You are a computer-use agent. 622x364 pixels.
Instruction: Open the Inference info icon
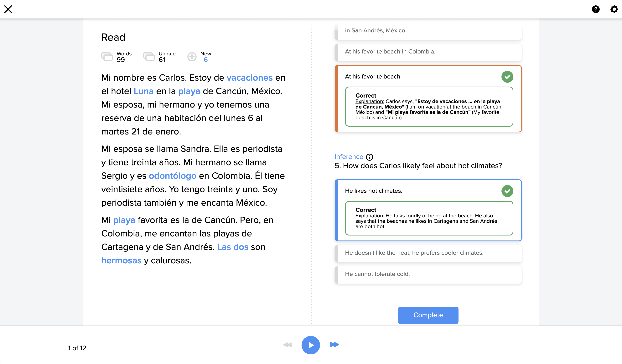pos(370,157)
